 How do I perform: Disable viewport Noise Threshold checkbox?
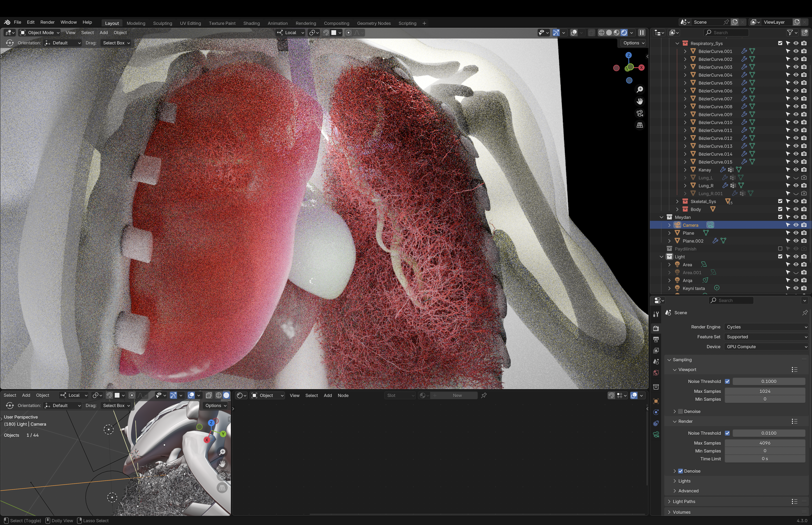click(727, 381)
